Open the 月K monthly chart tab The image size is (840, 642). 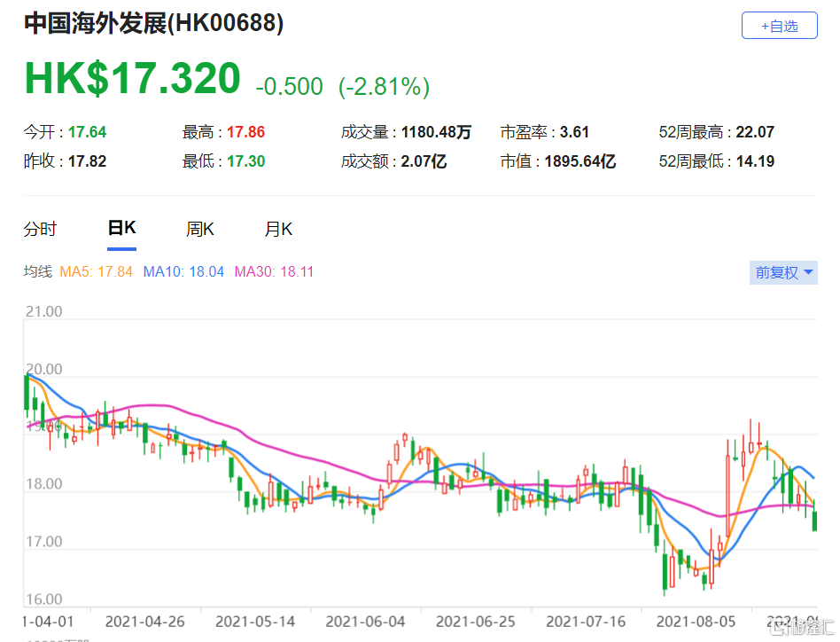click(x=278, y=230)
